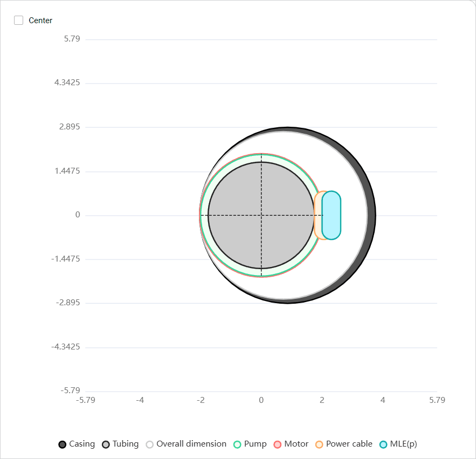Click the Casing legend marker icon
This screenshot has width=476, height=459.
click(x=63, y=444)
